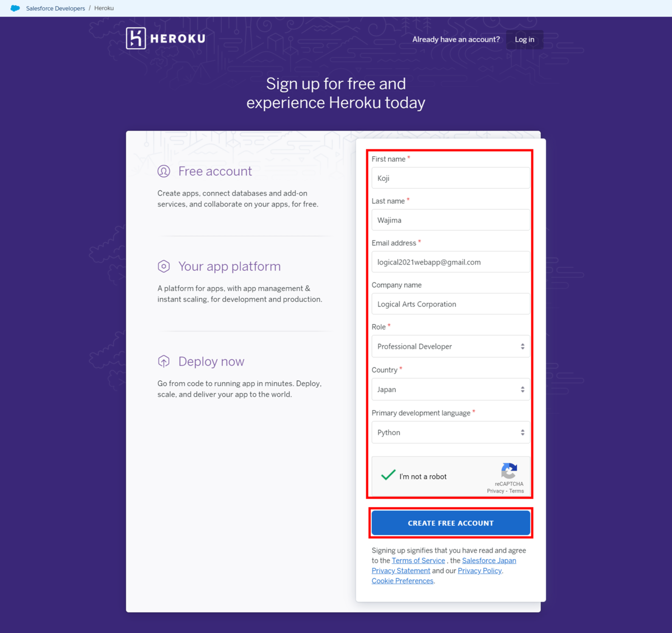The height and width of the screenshot is (633, 672).
Task: Open the Primary development language dropdown
Action: [451, 433]
